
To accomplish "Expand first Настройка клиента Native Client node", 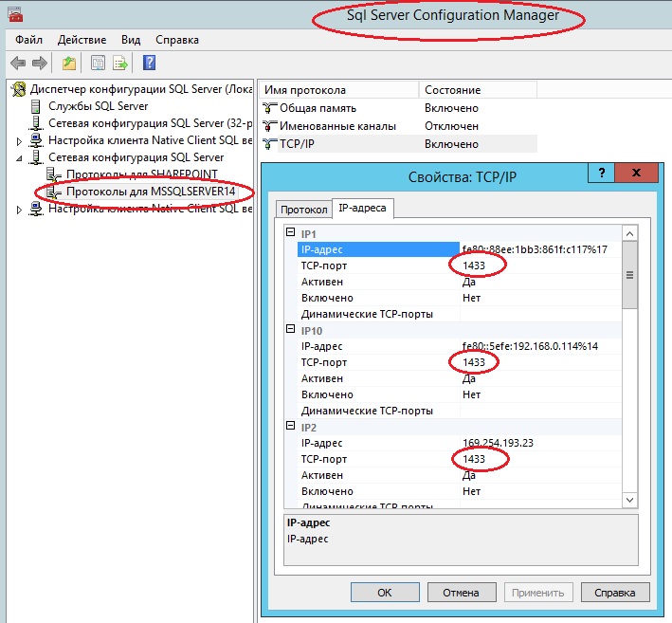I will coord(19,141).
